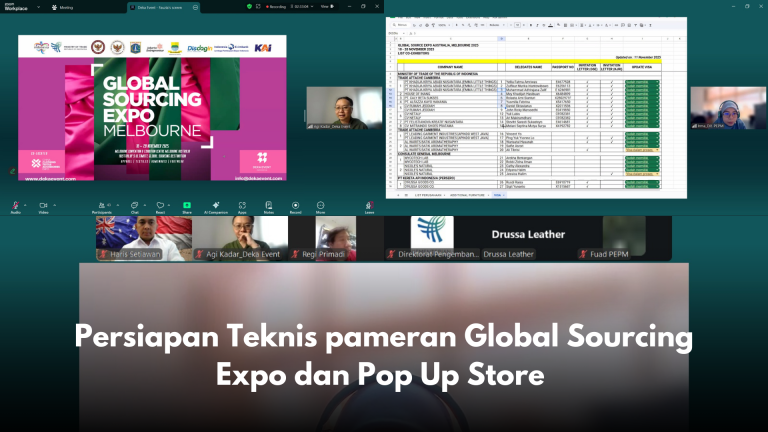
Task: Select Irma_Dit PEPM video tile
Action: tap(728, 108)
